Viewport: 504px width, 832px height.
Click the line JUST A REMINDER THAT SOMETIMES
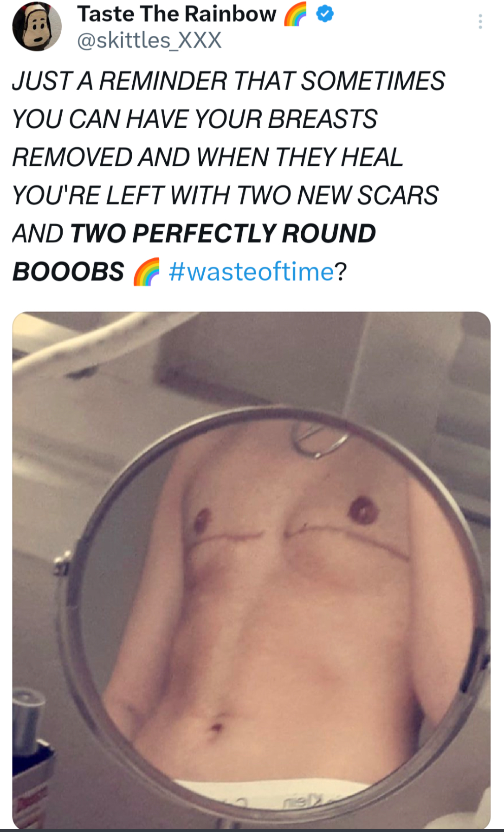click(228, 81)
